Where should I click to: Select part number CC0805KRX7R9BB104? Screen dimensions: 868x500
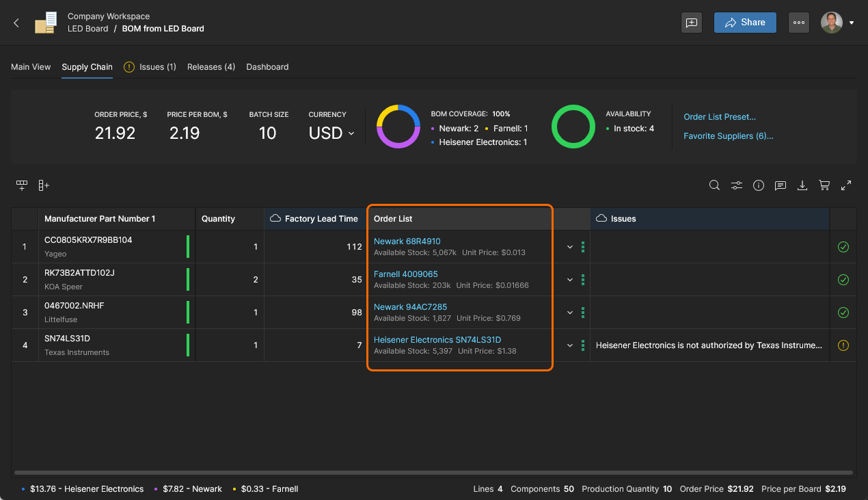88,240
